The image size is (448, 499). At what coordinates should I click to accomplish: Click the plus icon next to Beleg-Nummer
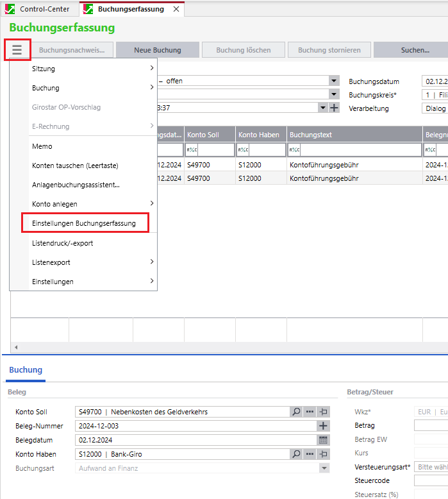click(x=323, y=426)
